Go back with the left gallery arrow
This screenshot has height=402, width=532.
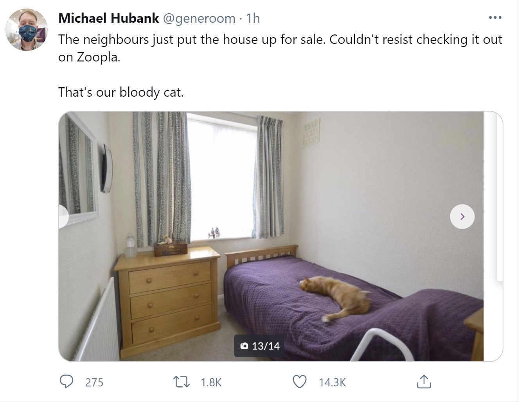[x=63, y=216]
